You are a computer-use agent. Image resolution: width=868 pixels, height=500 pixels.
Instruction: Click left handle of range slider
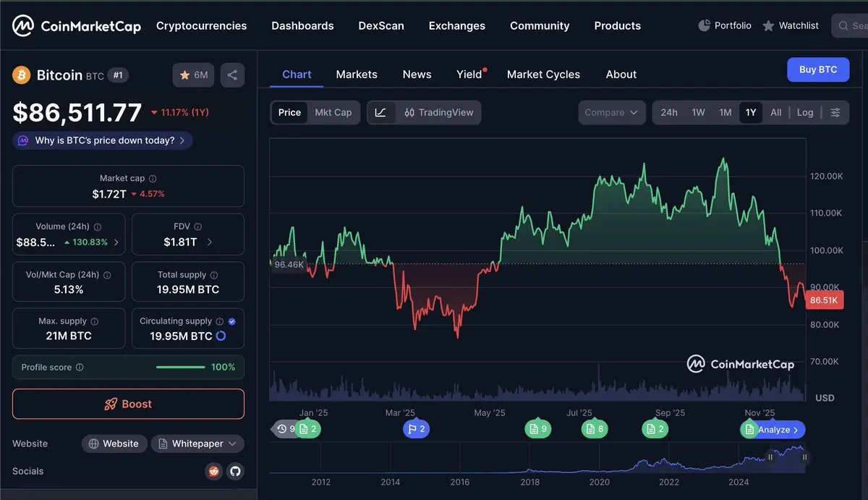770,457
